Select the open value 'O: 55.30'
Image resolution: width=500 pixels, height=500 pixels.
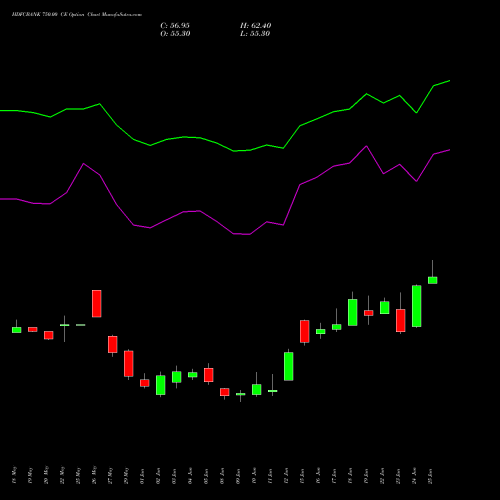175,34
